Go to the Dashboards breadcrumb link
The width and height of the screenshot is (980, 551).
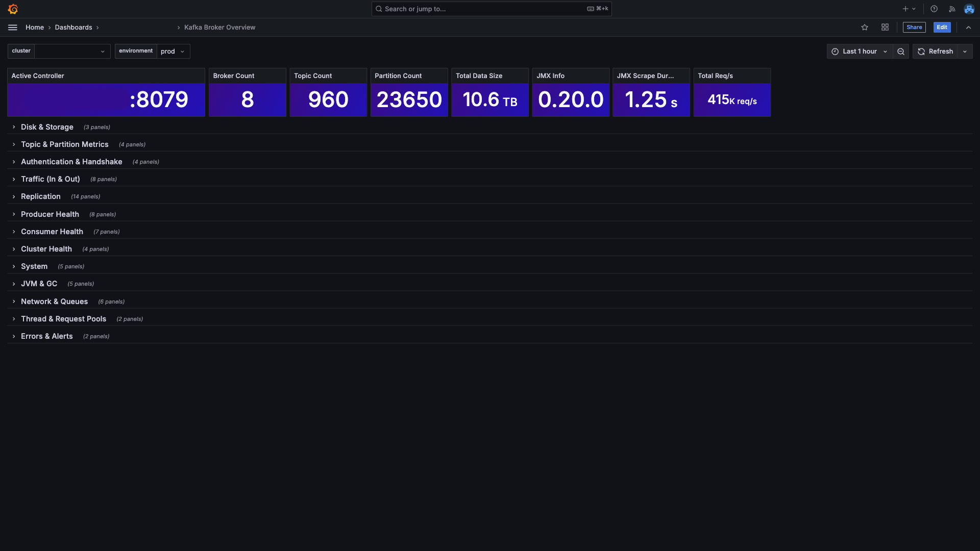coord(73,28)
